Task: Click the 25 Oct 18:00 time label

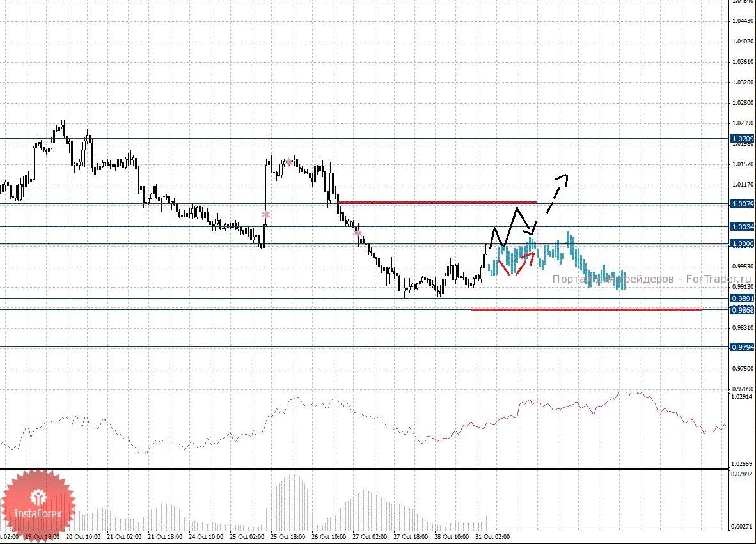Action: [x=288, y=537]
